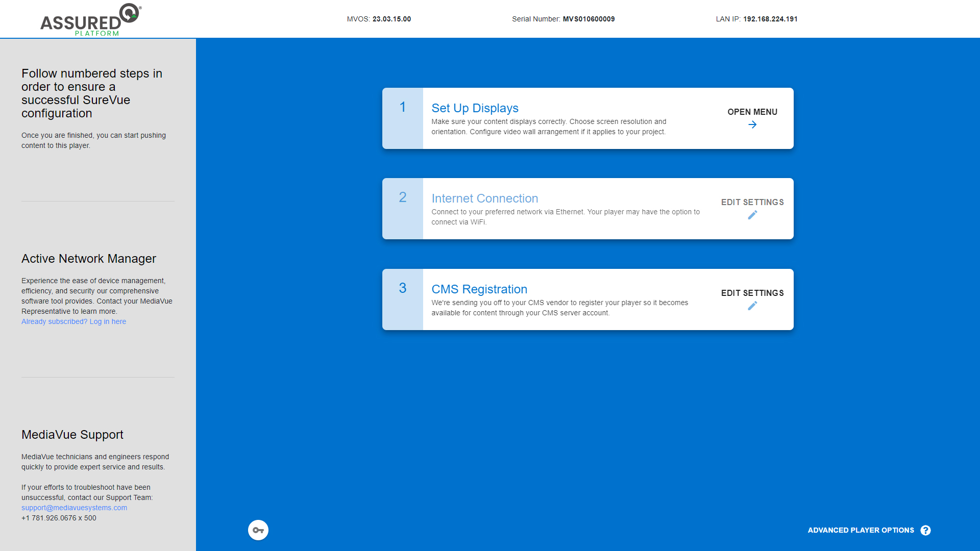Click step number 2 tile
Viewport: 980px width, 551px height.
(x=403, y=209)
